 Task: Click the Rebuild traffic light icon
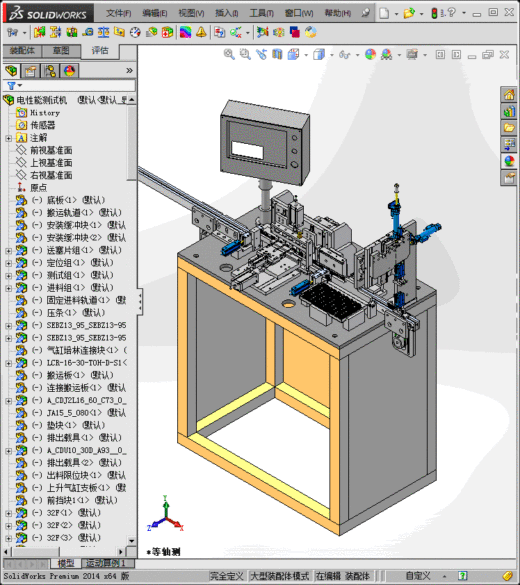pos(434,13)
